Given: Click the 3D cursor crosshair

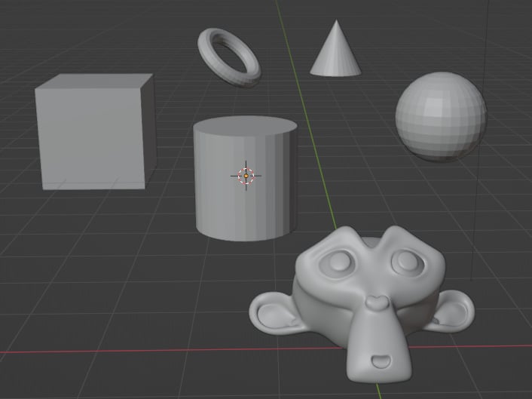Looking at the screenshot, I should pos(246,176).
